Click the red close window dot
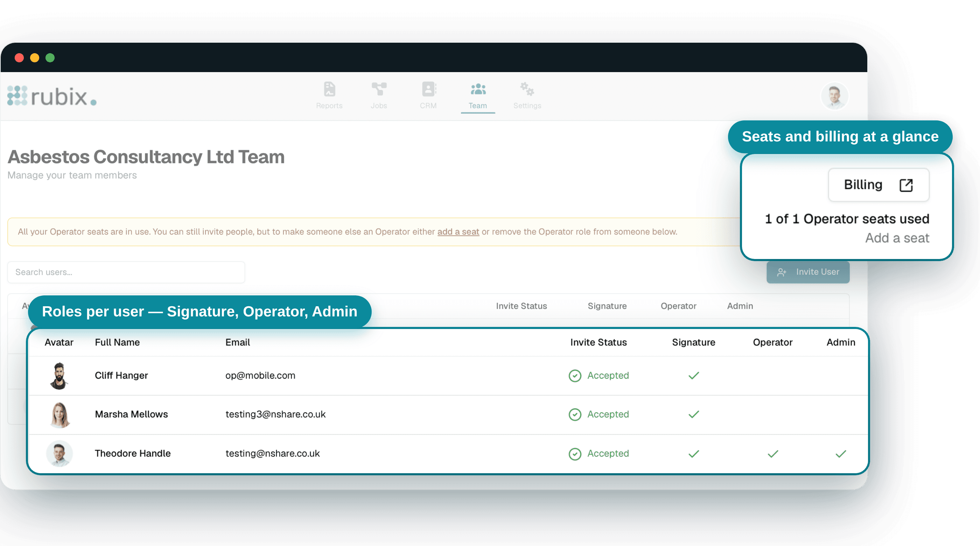The image size is (980, 546). pyautogui.click(x=19, y=58)
